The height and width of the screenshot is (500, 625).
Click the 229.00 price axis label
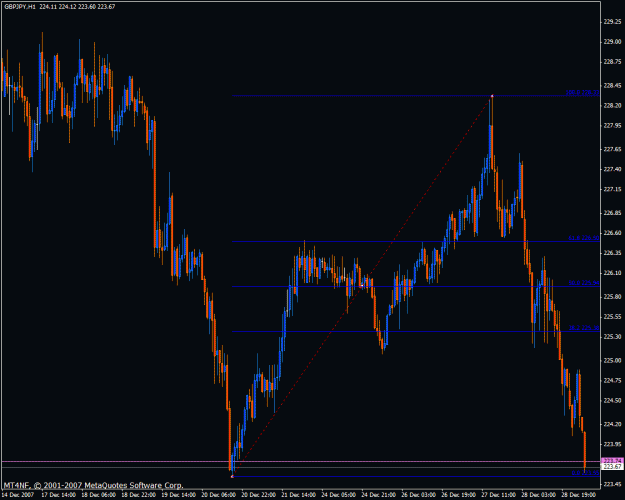click(612, 42)
